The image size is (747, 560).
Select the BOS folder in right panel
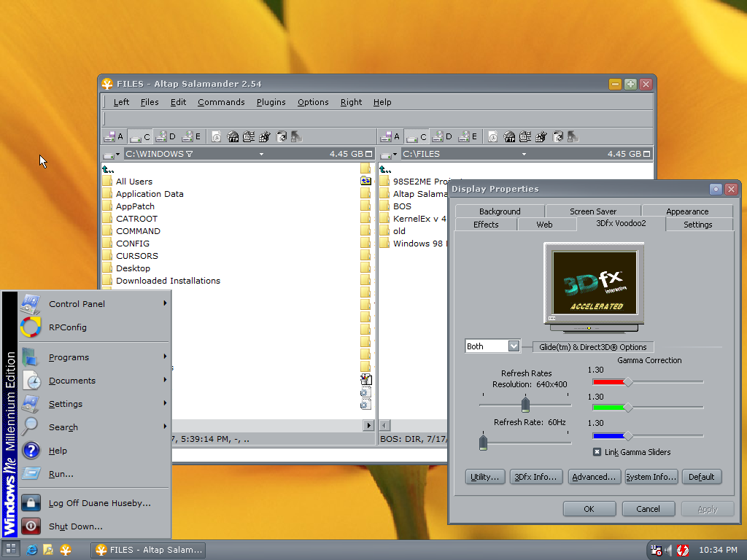coord(402,206)
